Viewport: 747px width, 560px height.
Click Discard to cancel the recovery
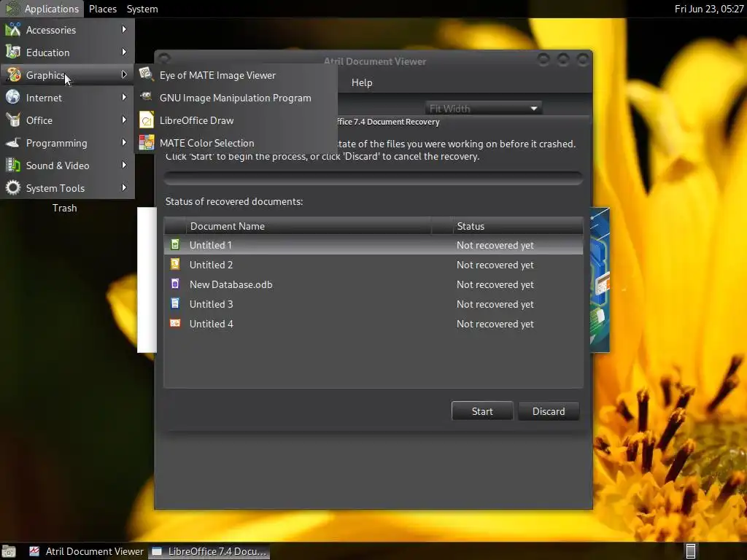coord(549,411)
